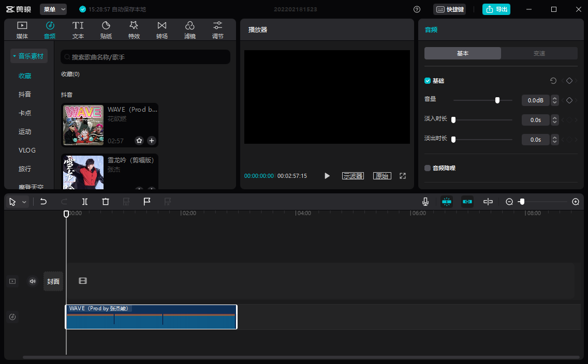588x364 pixels.
Task: Open the 滤镜 filters tab
Action: 190,30
